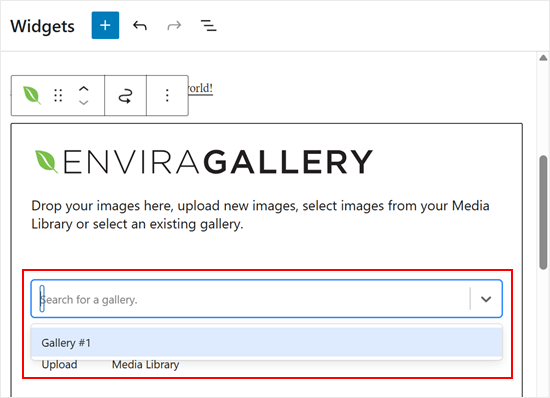The height and width of the screenshot is (398, 550).
Task: Select Gallery #1 from the list
Action: 267,343
